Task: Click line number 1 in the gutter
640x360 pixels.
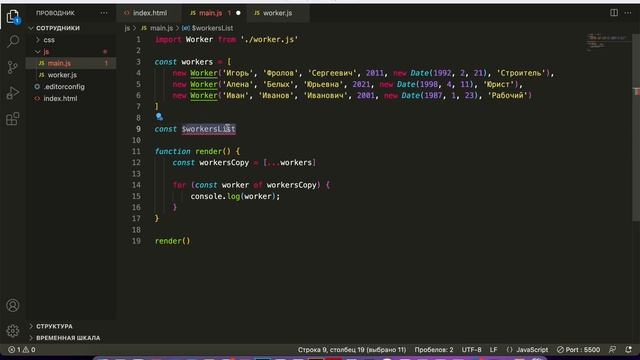Action: tap(138, 40)
